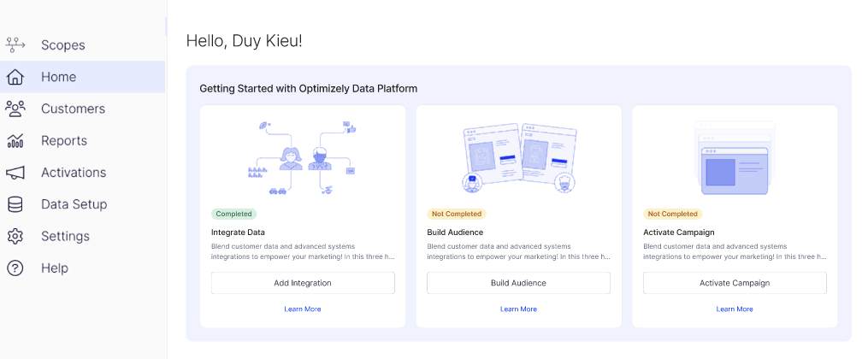This screenshot has width=868, height=359.
Task: Follow Learn More under Build Audience
Action: [518, 309]
